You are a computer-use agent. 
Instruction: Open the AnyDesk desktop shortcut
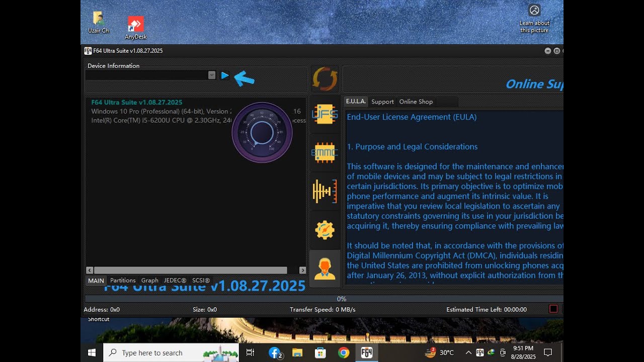pos(136,28)
